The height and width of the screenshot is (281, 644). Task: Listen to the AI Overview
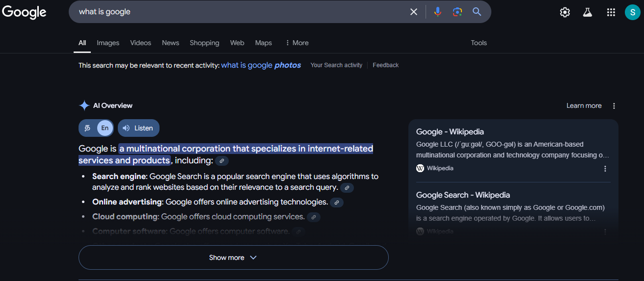(x=138, y=128)
